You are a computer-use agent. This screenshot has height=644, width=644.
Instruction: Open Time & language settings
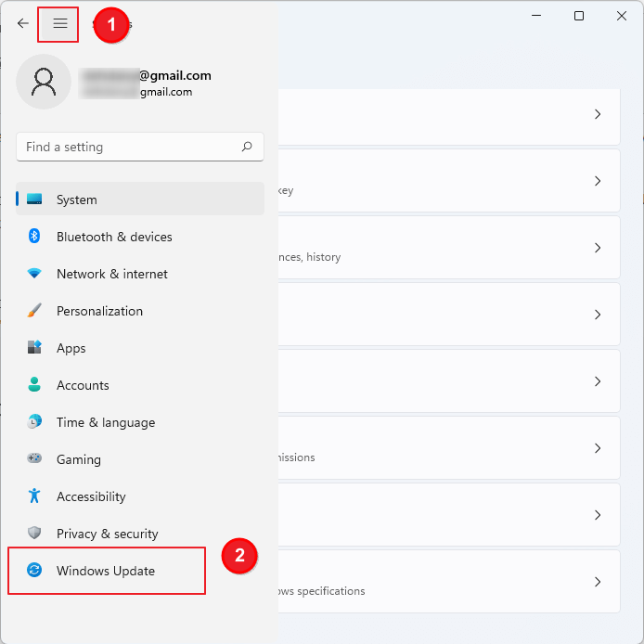[x=105, y=422]
